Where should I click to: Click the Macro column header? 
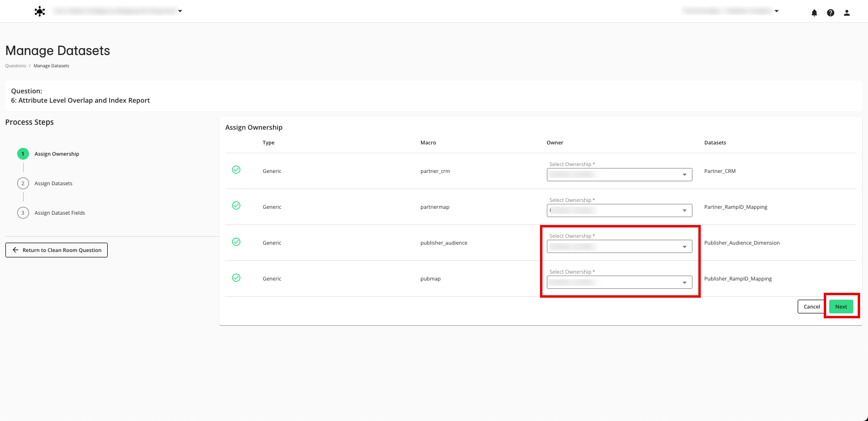click(428, 142)
